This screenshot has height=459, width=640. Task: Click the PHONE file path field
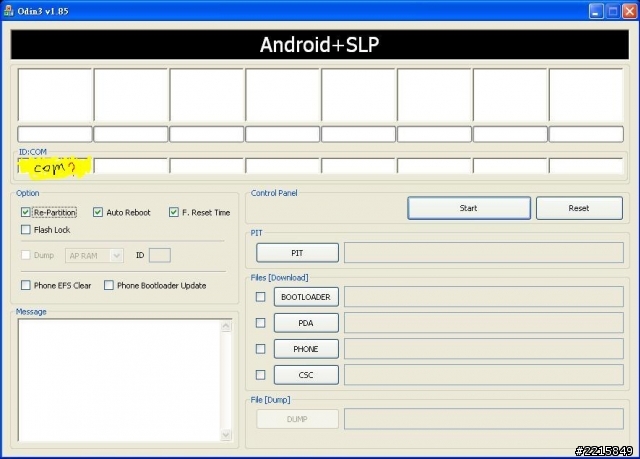484,349
